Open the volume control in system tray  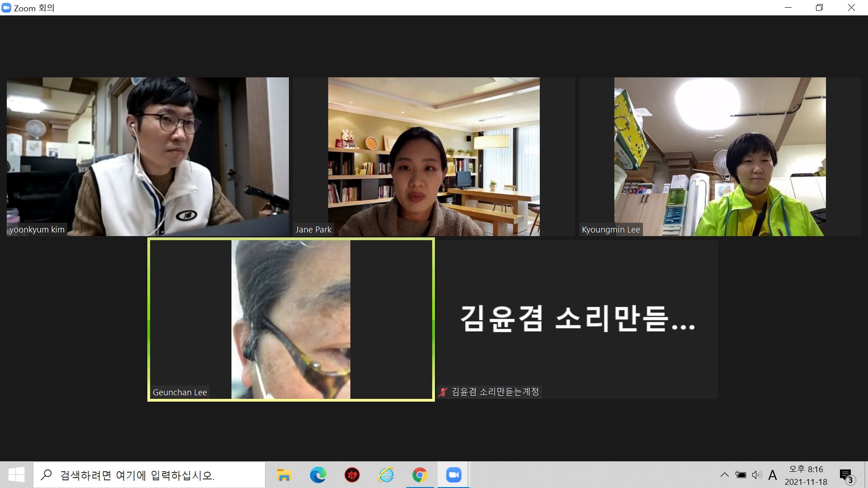756,475
